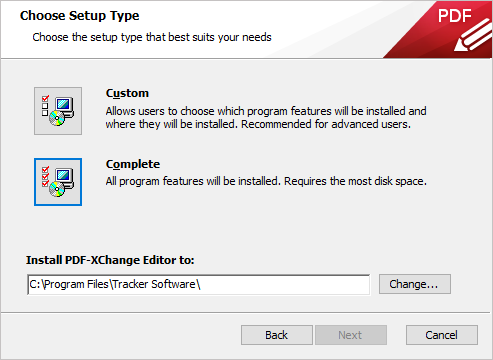This screenshot has height=360, width=493.
Task: Click the Complete heading text
Action: coord(133,164)
